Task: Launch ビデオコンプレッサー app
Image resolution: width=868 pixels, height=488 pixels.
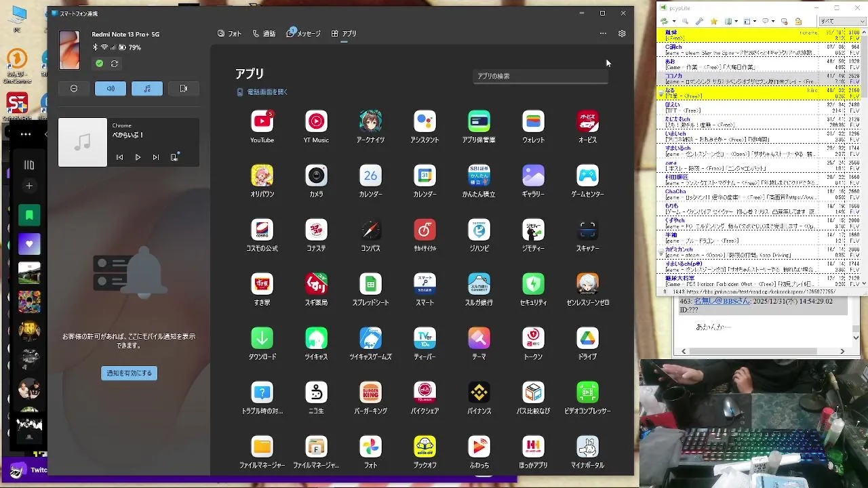Action: pyautogui.click(x=587, y=392)
